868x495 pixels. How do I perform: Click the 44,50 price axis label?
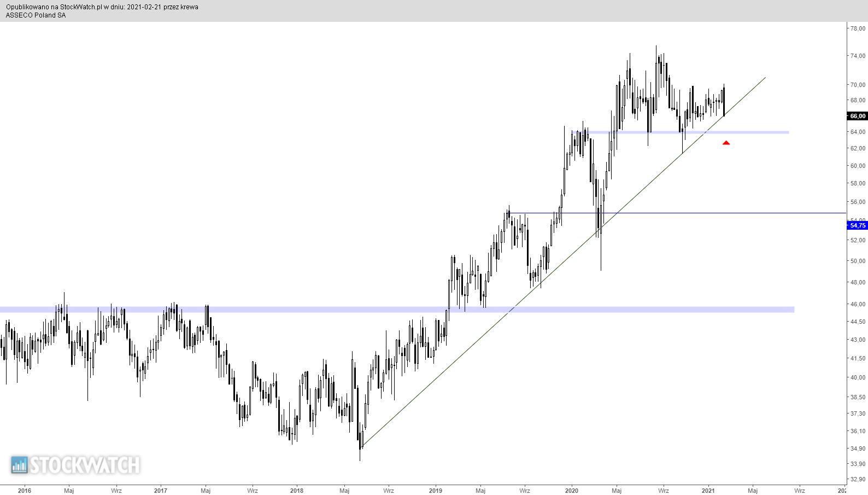pos(858,322)
